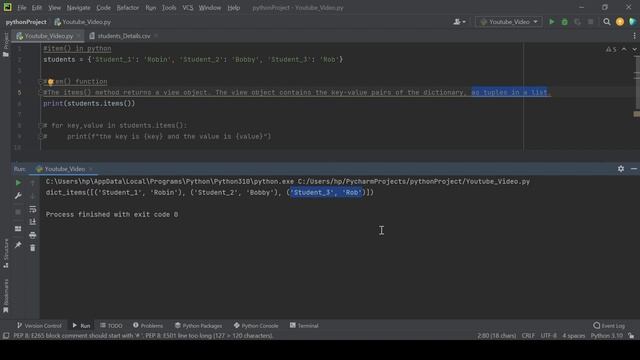The width and height of the screenshot is (640, 360).
Task: Jump to next highlighted error arrow
Action: [634, 49]
